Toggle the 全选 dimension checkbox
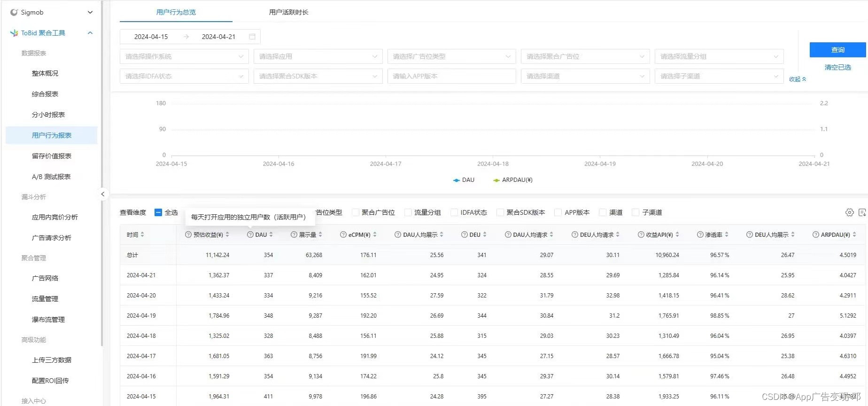 point(158,212)
